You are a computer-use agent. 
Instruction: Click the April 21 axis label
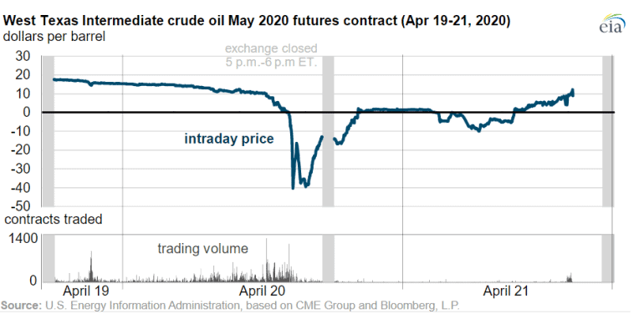coord(505,291)
